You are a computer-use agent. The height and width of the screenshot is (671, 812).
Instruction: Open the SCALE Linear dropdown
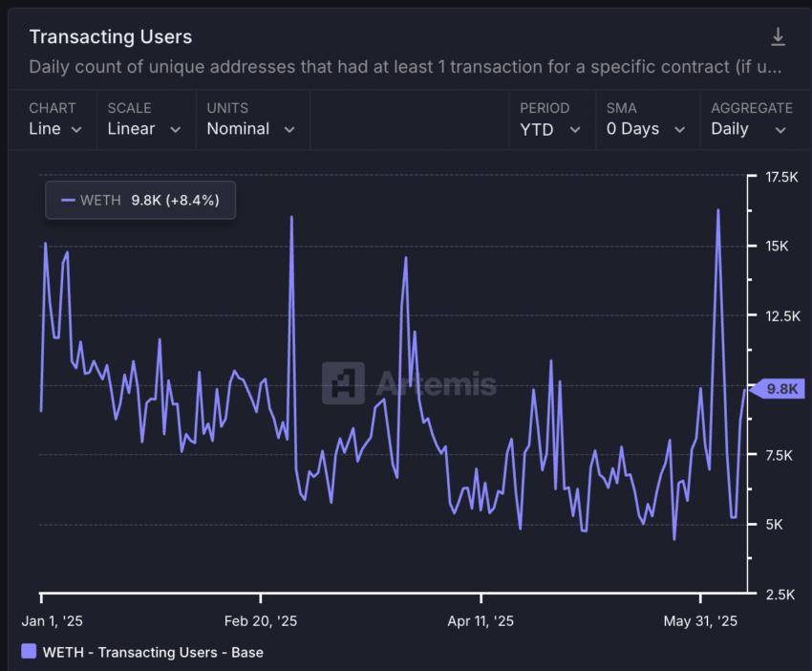[x=144, y=128]
